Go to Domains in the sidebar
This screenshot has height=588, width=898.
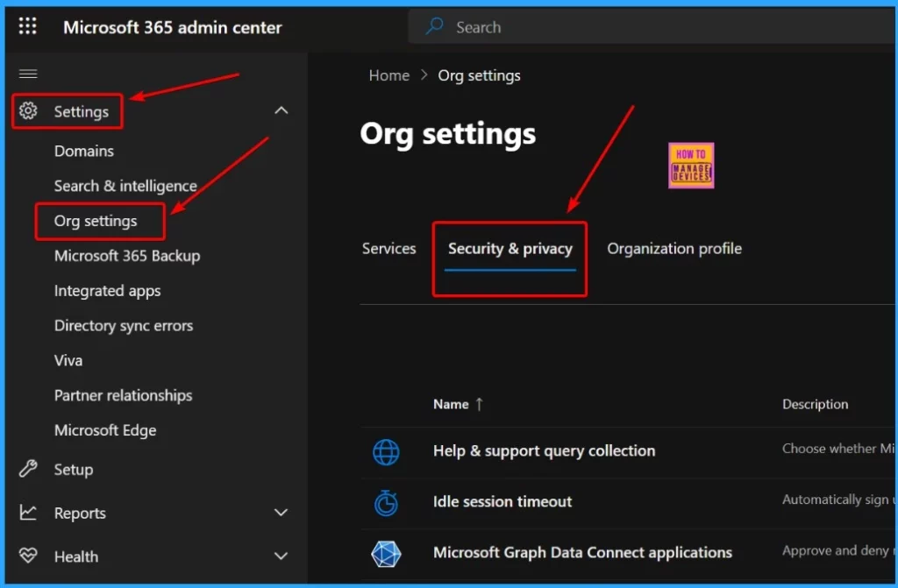(84, 151)
